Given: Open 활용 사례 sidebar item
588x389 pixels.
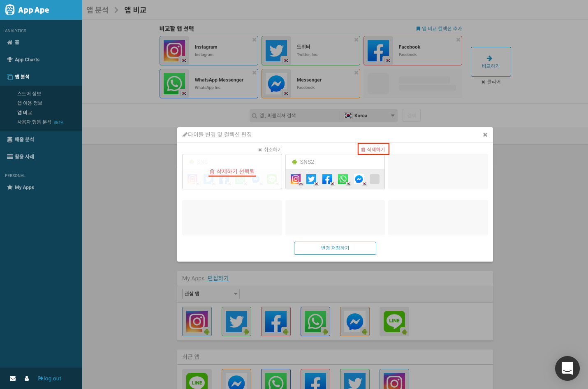Looking at the screenshot, I should [21, 157].
